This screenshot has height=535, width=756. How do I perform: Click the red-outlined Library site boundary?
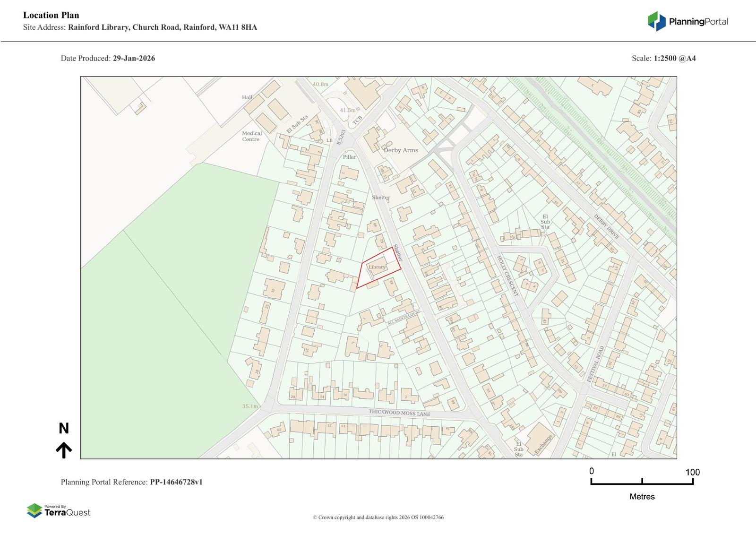click(x=378, y=267)
